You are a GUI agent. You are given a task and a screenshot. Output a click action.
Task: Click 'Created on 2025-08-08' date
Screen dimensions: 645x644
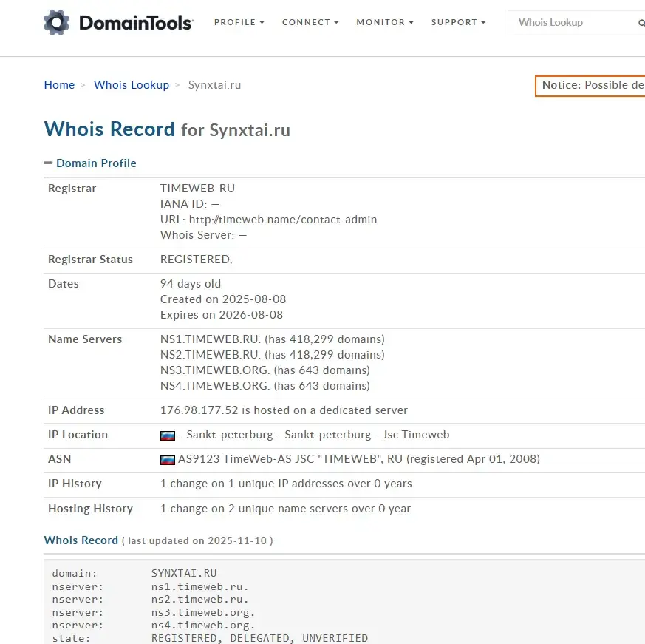(x=223, y=299)
